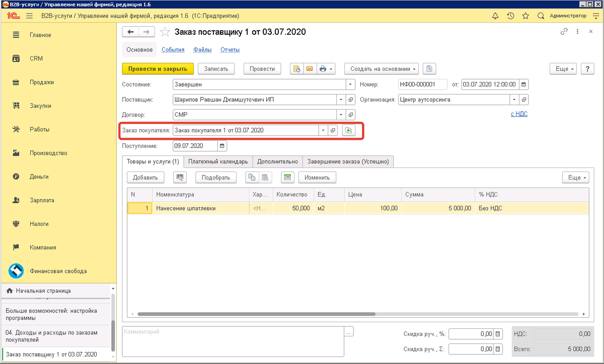Switch to Платежный календарь tab
Image resolution: width=604 pixels, height=364 pixels.
click(x=218, y=161)
